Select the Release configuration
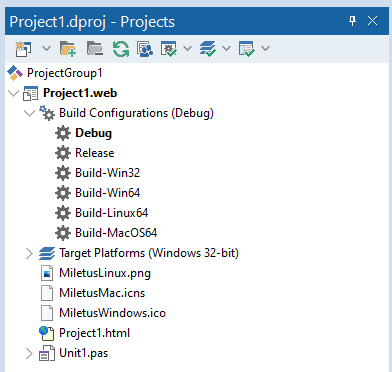 click(x=95, y=153)
